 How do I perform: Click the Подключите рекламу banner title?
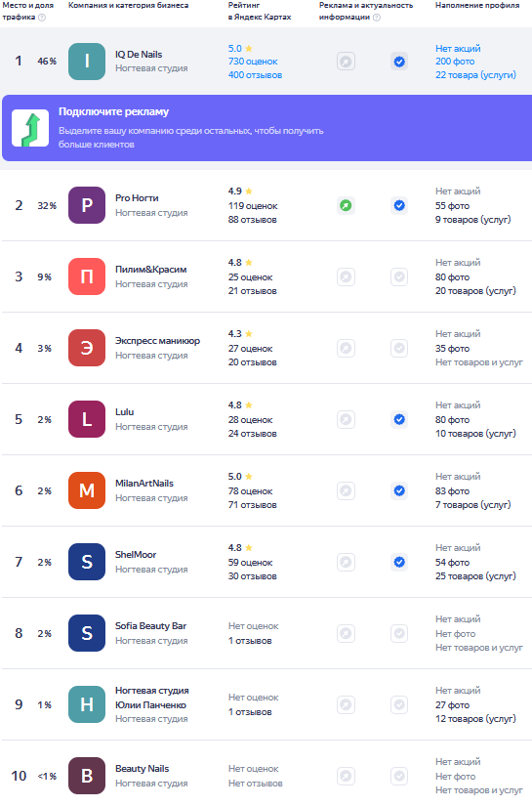click(113, 111)
